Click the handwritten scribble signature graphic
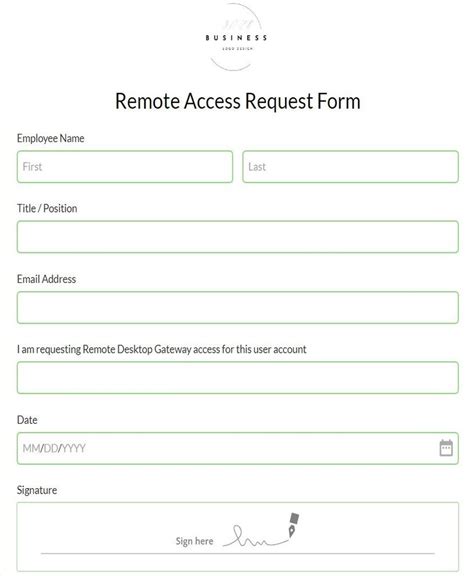Viewport: 474px width, 576px height. 255,536
